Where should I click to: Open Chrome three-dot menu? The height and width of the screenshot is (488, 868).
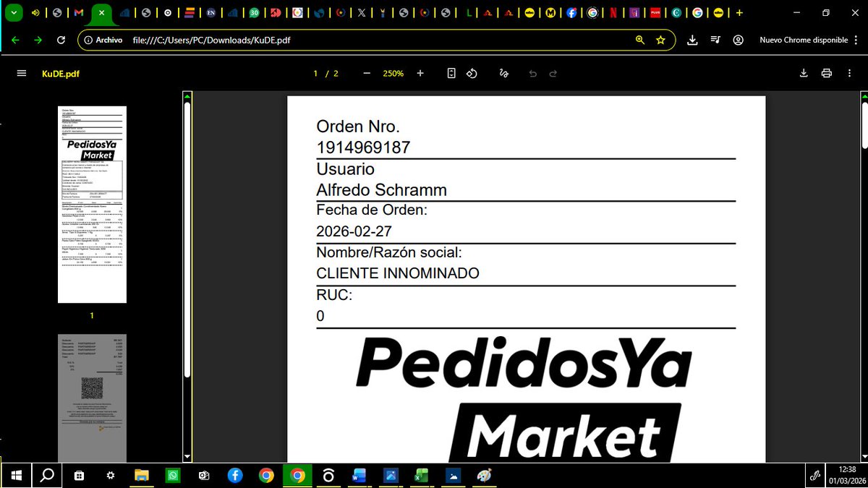[856, 40]
